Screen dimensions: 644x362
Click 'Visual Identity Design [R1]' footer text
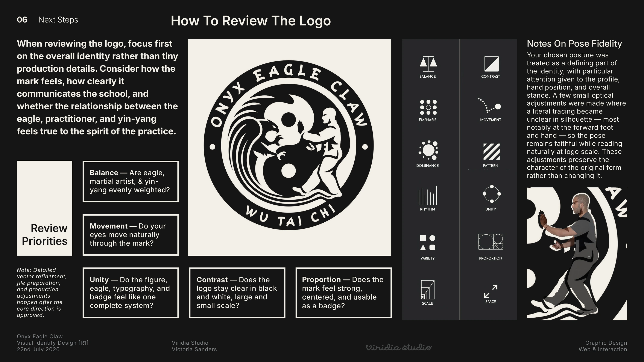[x=53, y=343]
